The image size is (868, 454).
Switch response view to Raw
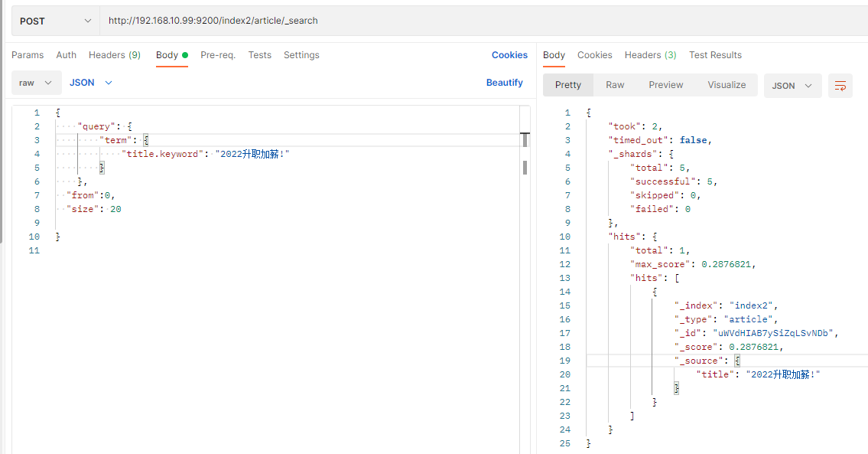point(615,85)
